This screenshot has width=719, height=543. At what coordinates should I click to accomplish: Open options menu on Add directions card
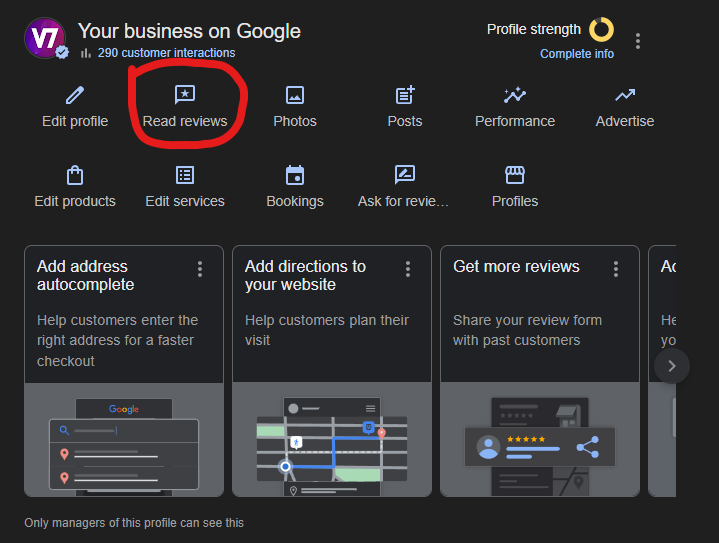coord(408,269)
